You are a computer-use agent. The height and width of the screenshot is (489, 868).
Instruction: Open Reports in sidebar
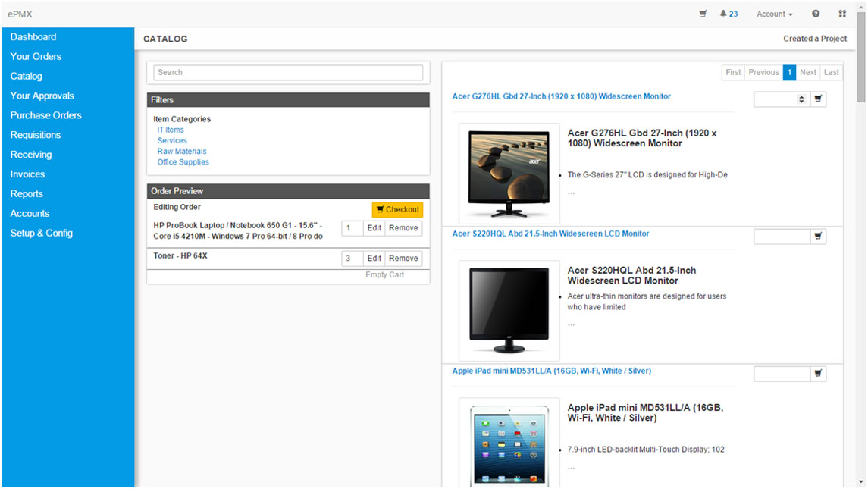point(27,194)
